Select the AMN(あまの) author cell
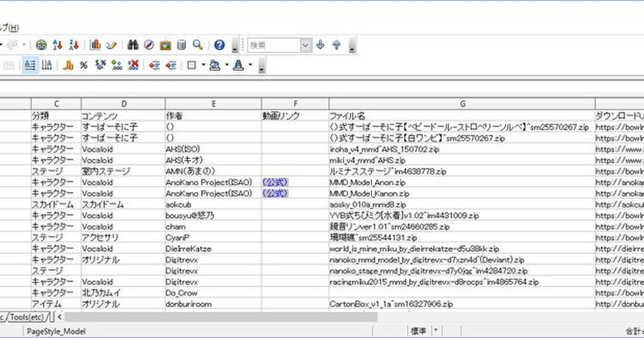This screenshot has width=644, height=338. click(x=213, y=171)
